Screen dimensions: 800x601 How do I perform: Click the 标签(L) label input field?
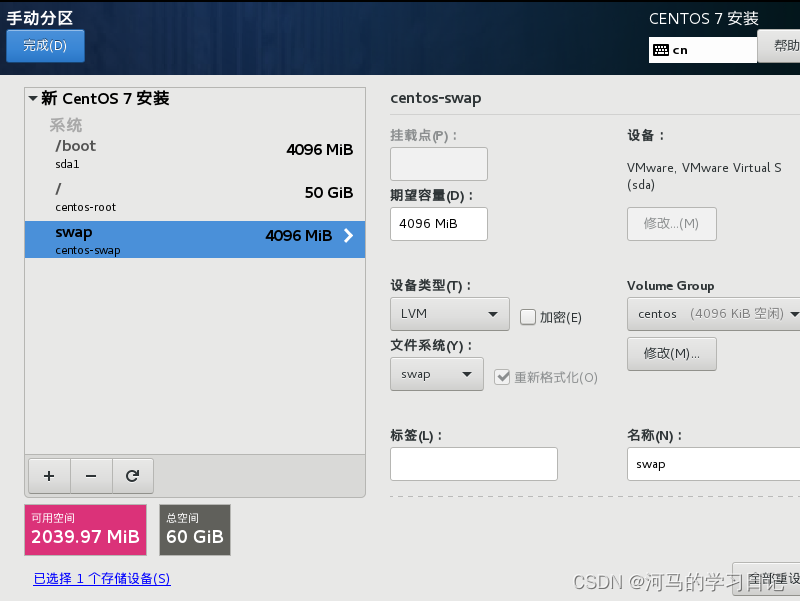473,464
